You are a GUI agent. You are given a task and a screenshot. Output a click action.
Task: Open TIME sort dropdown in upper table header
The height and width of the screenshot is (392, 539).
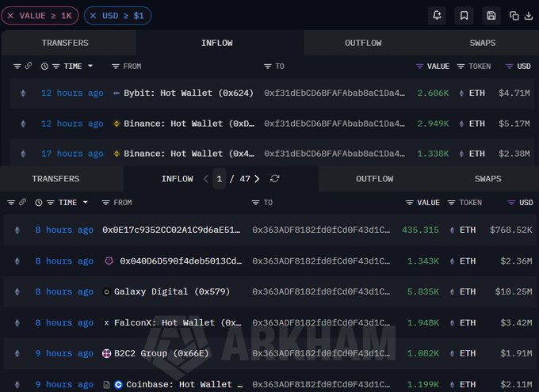click(90, 66)
